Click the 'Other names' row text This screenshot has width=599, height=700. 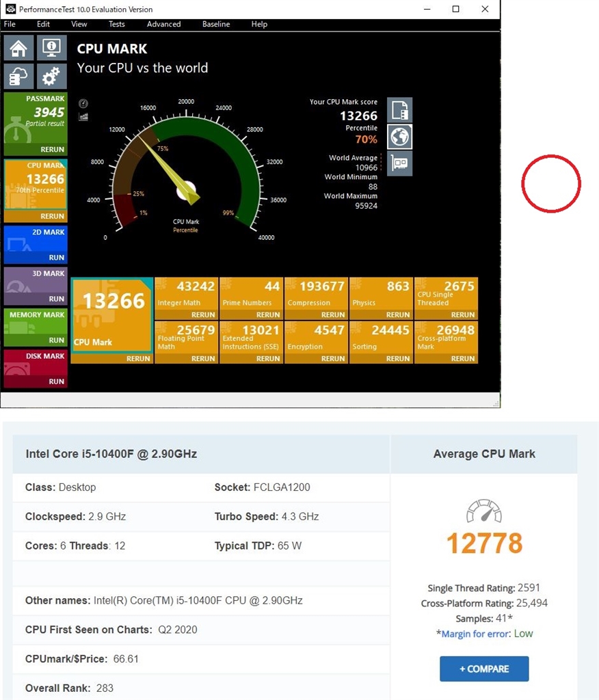(x=164, y=600)
